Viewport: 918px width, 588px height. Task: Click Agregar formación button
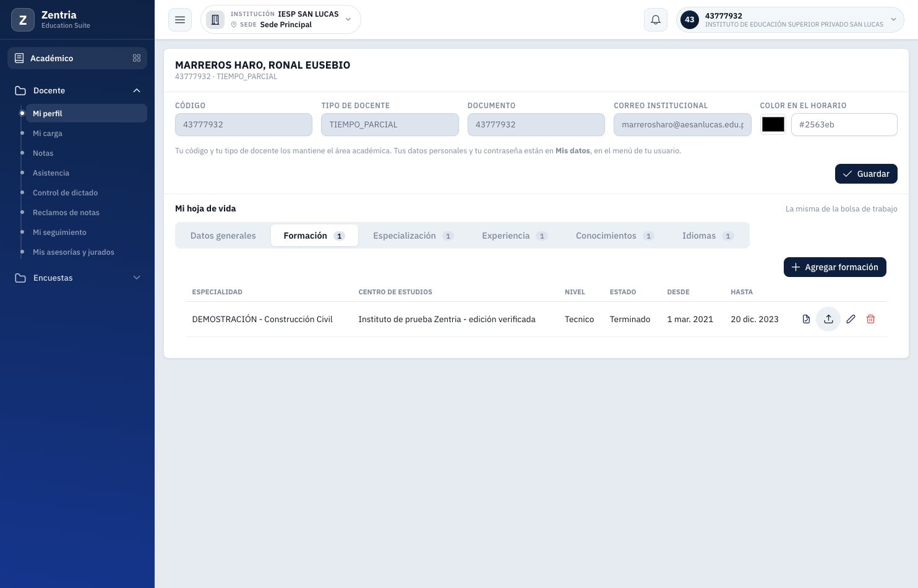(x=835, y=267)
